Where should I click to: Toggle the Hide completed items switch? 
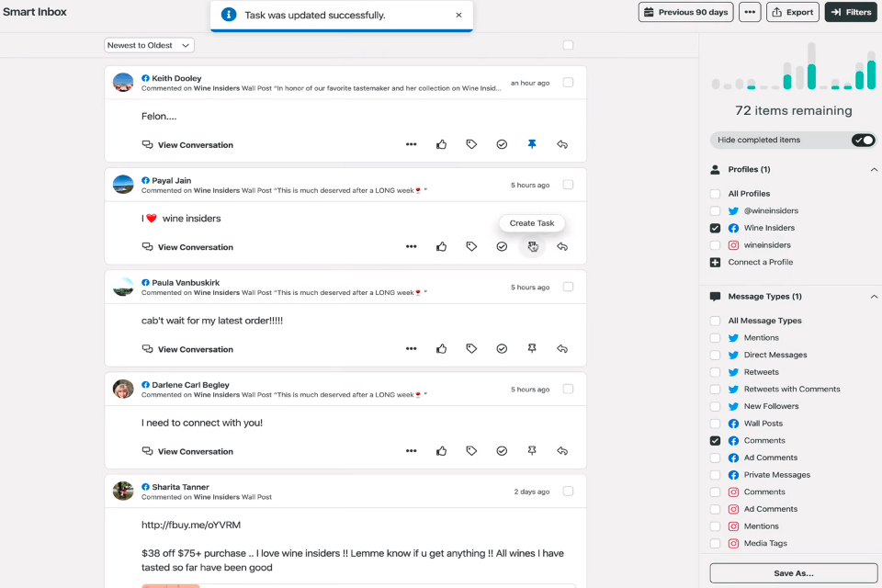863,140
